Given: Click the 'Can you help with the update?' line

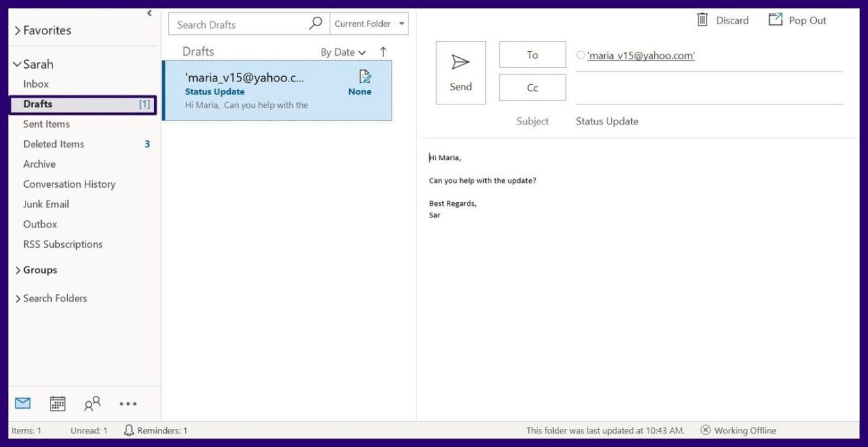Looking at the screenshot, I should [x=482, y=180].
